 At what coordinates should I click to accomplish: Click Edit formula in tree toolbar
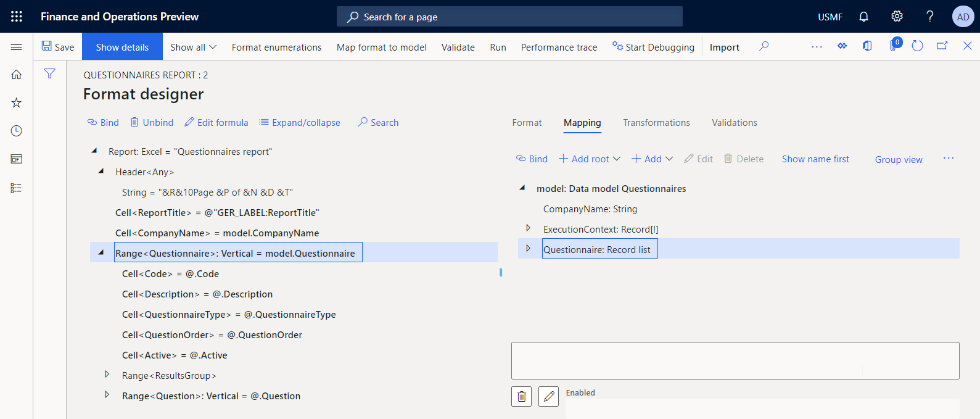pos(216,122)
